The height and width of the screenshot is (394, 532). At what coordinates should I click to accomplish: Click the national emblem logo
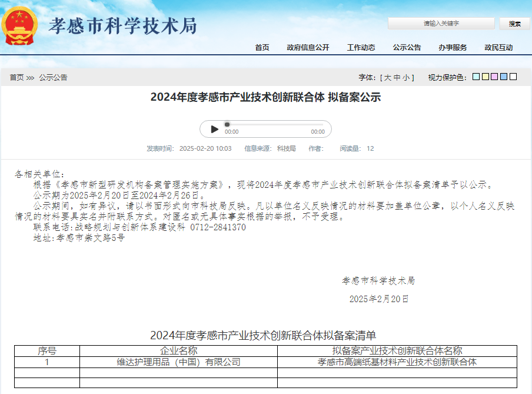point(19,25)
